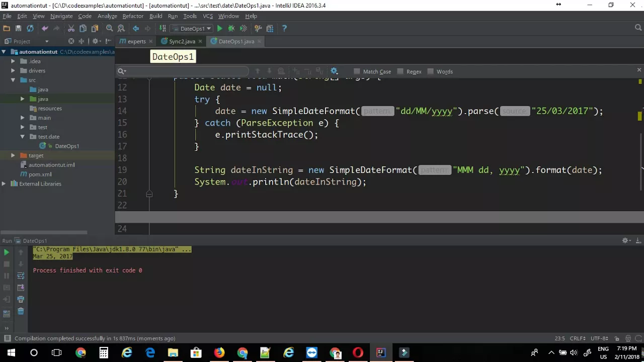Enable Regex checkbox in find bar
Viewport: 644px width, 362px height.
tap(400, 71)
